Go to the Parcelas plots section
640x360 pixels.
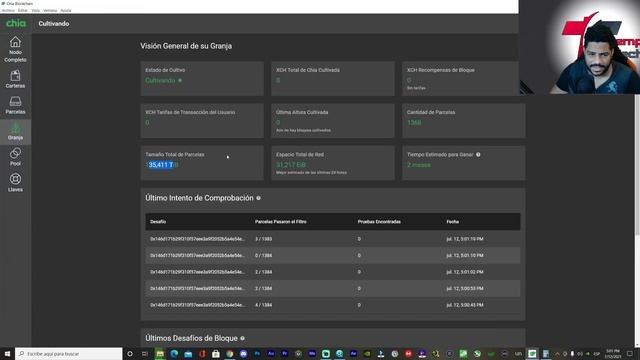[16, 105]
